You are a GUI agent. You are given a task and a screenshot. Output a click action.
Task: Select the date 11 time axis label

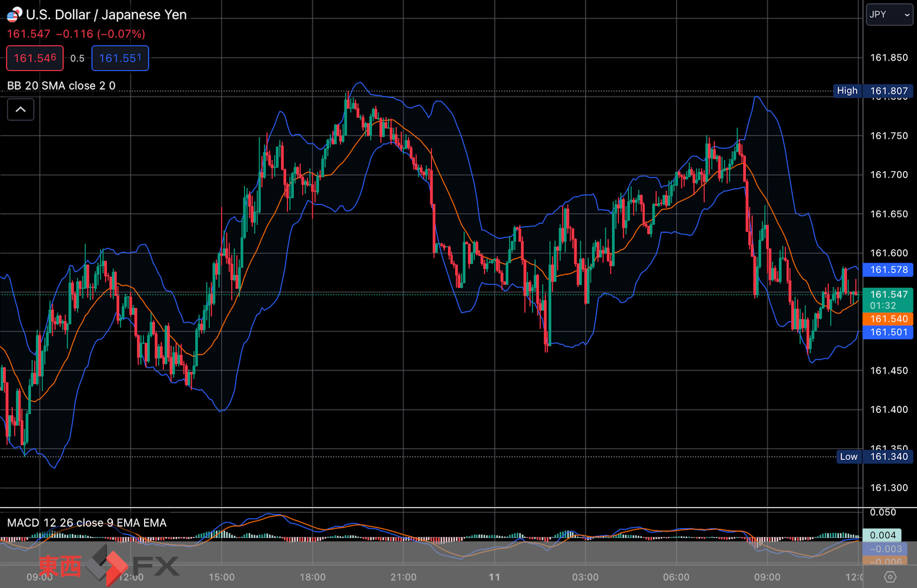(x=494, y=577)
